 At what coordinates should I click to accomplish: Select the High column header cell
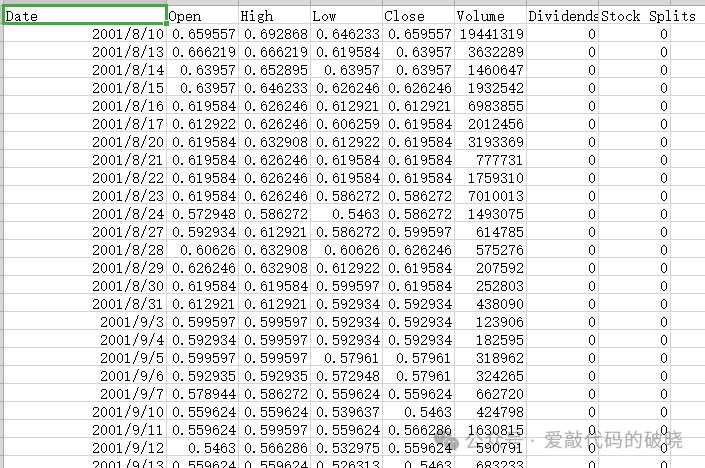pos(275,16)
